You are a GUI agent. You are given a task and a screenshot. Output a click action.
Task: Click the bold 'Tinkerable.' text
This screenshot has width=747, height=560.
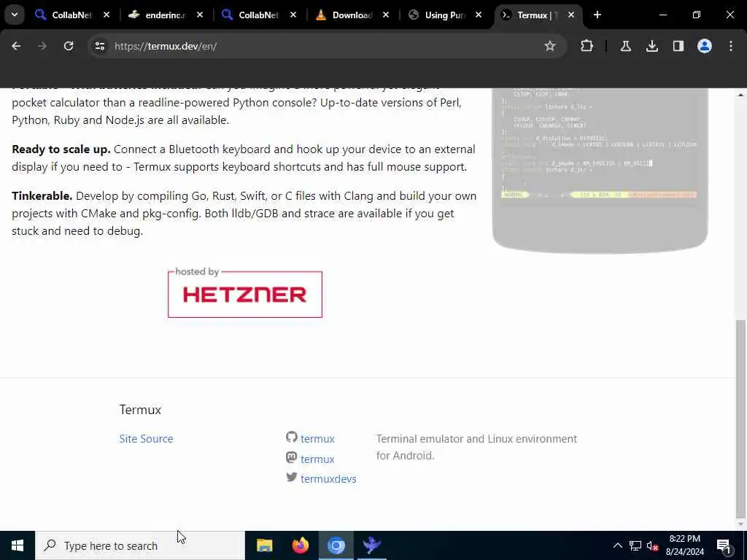pyautogui.click(x=42, y=195)
